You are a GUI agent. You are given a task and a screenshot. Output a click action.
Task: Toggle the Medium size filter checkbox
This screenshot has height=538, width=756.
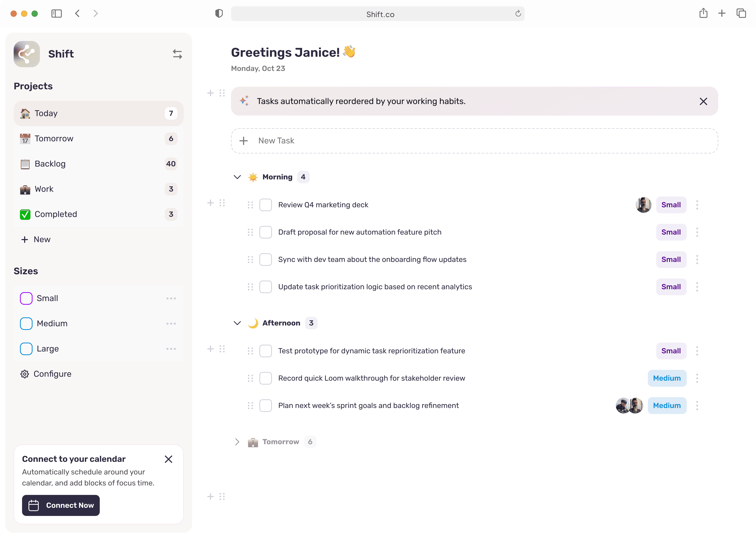26,324
